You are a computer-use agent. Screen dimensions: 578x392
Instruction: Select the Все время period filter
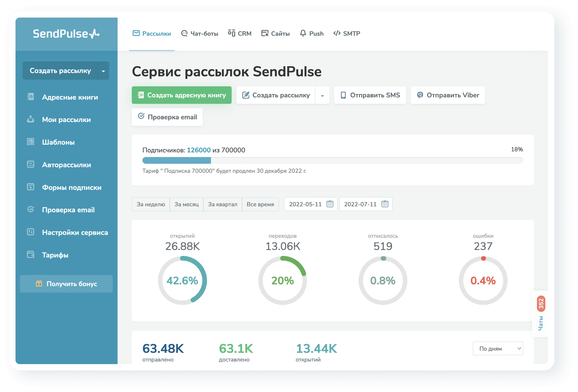[260, 204]
